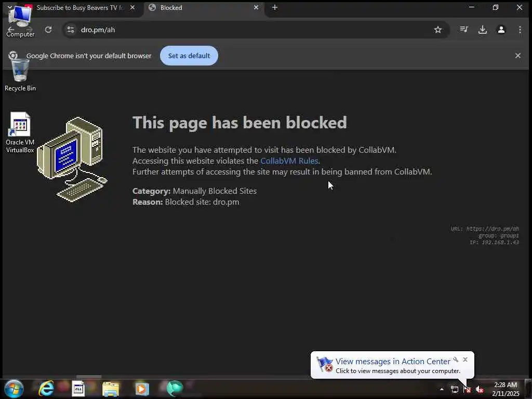Click the Google Chrome isn't your default browser message
532x399 pixels.
[x=89, y=56]
